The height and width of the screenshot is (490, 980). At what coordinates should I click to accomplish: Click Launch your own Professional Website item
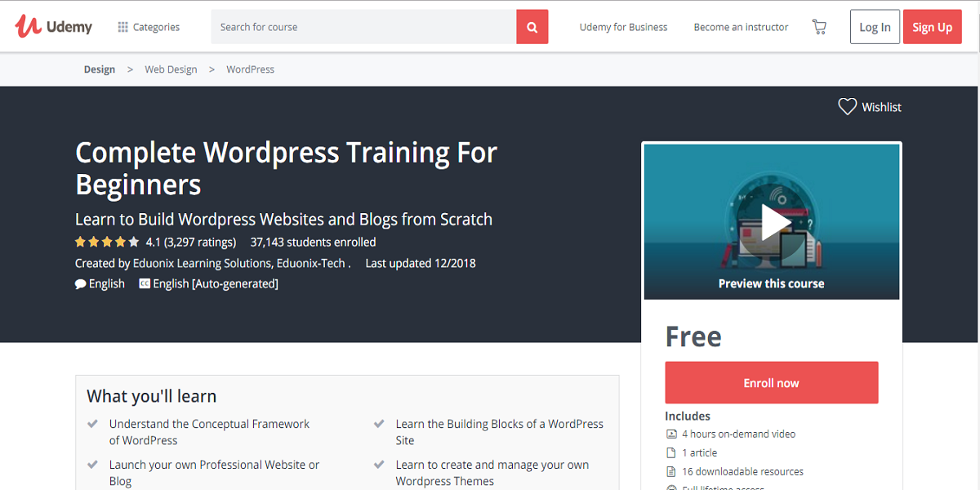tap(215, 473)
